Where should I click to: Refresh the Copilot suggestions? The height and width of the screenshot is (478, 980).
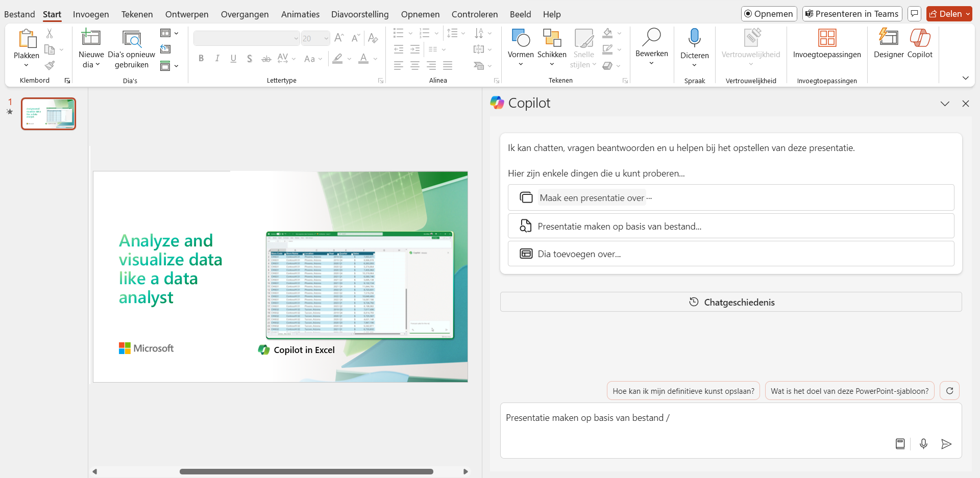click(x=950, y=391)
